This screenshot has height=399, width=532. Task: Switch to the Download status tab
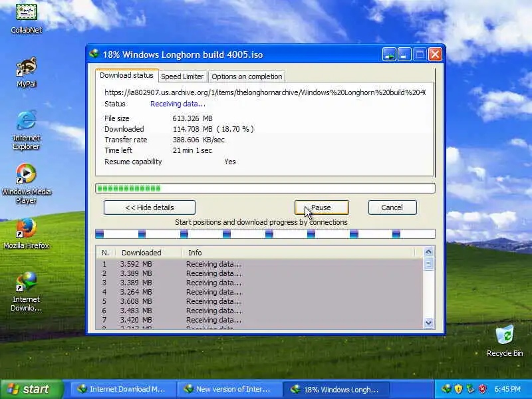tap(126, 75)
